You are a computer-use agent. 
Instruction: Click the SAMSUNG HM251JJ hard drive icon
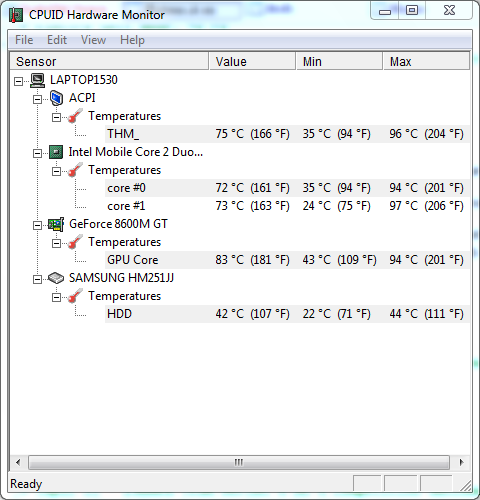(56, 278)
